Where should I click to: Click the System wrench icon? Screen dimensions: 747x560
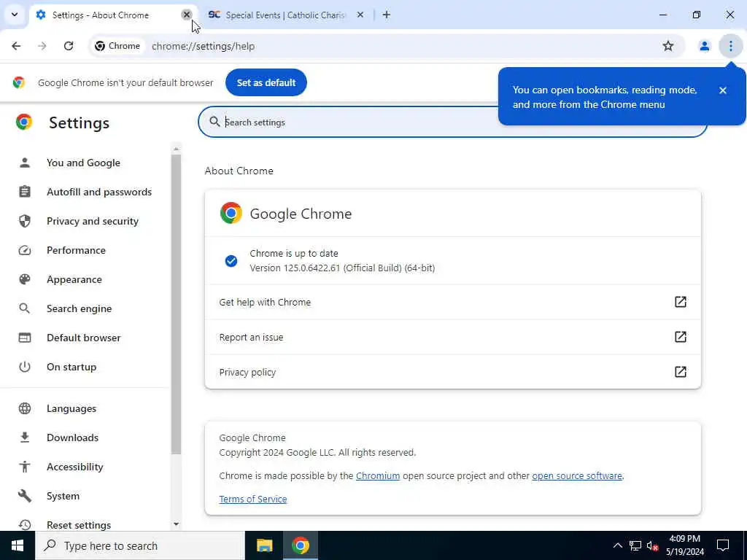click(24, 496)
